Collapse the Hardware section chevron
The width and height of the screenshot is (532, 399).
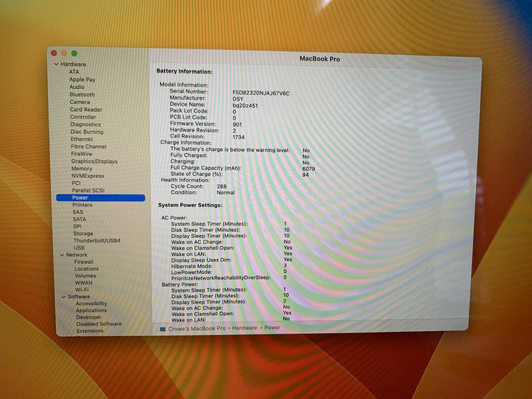56,64
